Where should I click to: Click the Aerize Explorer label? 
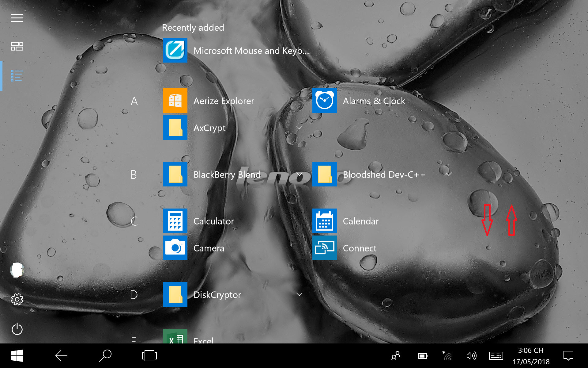(x=224, y=101)
